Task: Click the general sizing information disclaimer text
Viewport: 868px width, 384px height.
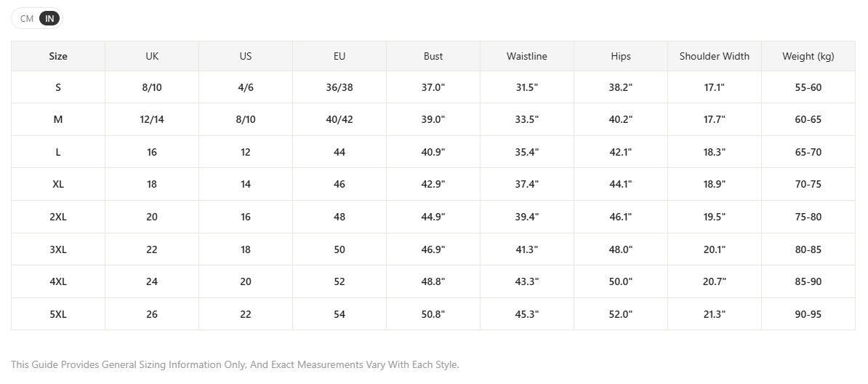Action: (236, 364)
